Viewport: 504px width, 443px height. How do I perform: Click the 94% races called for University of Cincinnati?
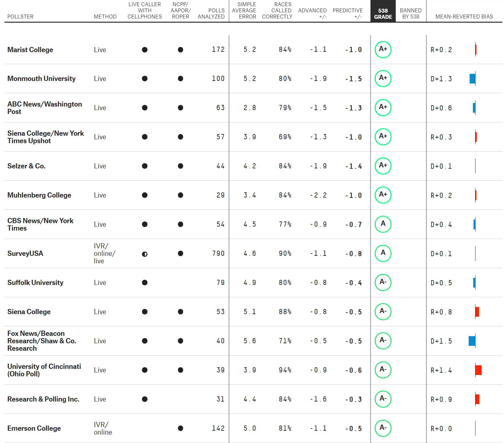point(285,370)
